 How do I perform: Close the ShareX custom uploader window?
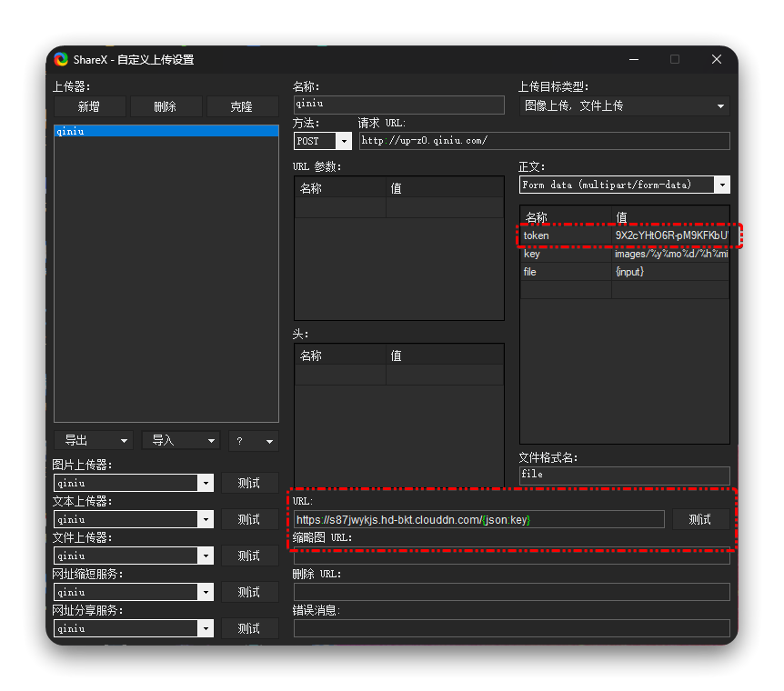coord(717,59)
